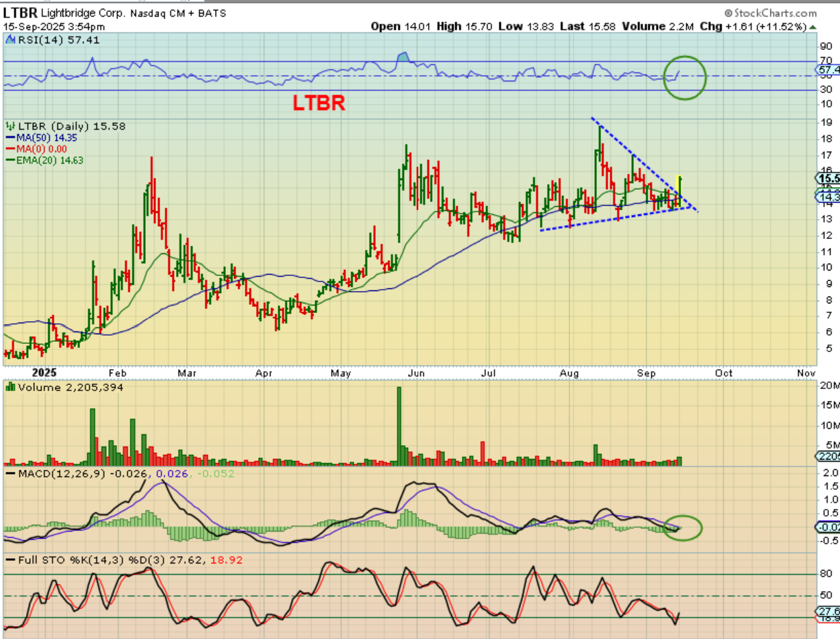
Task: Click the Oct label on the time axis
Action: coord(724,373)
